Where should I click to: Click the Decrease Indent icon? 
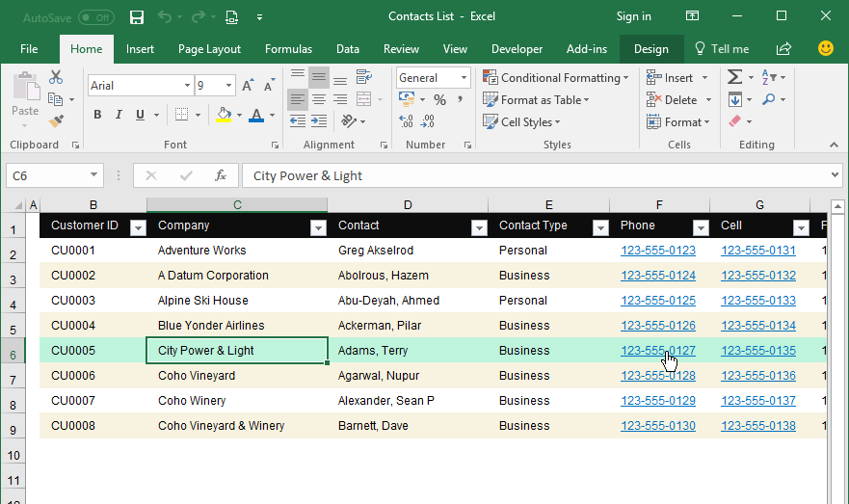298,121
